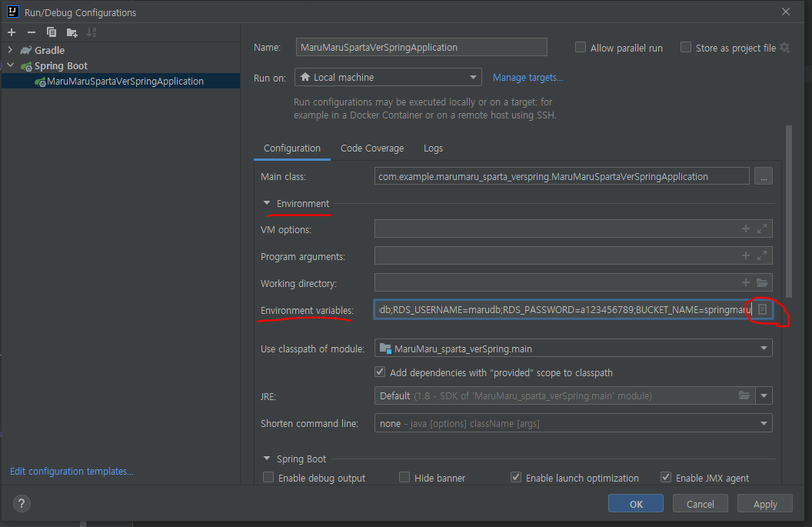Disable Enable launch optimization checkbox
The image size is (812, 527).
516,477
